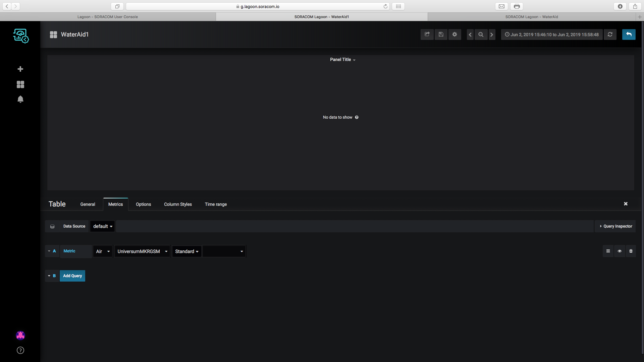Open the time range picker
This screenshot has width=644, height=362.
(x=552, y=35)
